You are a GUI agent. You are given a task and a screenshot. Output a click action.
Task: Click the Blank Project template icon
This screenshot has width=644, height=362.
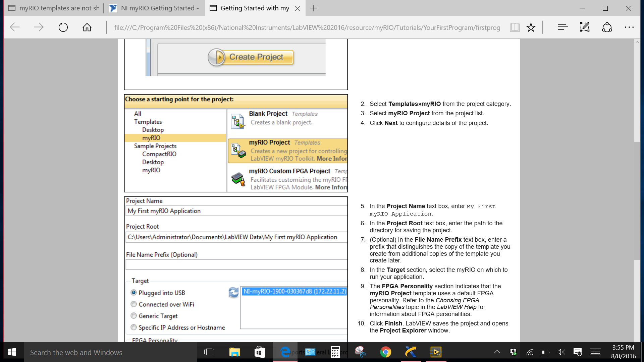(237, 118)
